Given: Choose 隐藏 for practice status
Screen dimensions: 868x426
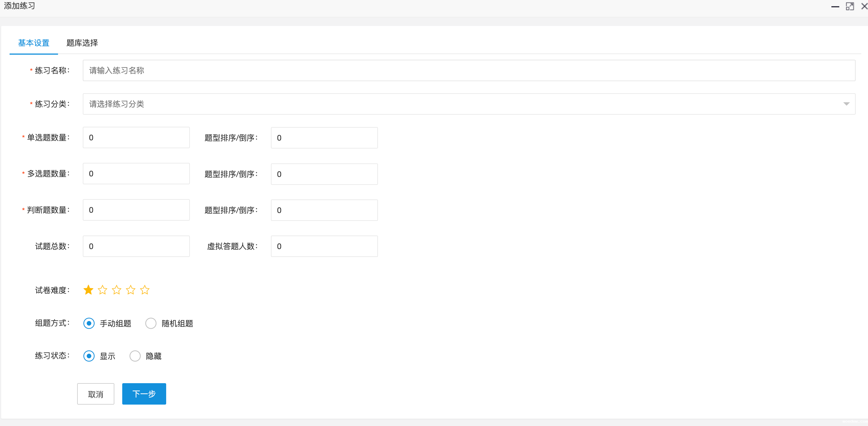Looking at the screenshot, I should tap(135, 356).
